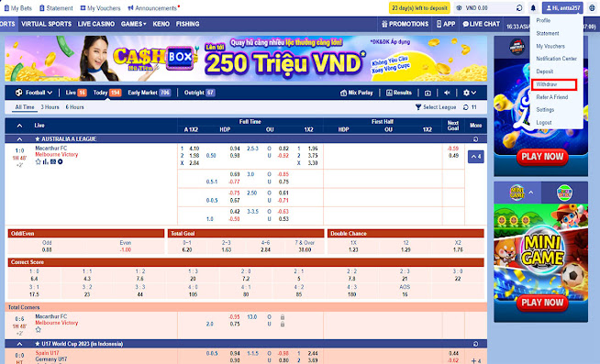
Task: Start a Live Chat
Action: click(482, 24)
